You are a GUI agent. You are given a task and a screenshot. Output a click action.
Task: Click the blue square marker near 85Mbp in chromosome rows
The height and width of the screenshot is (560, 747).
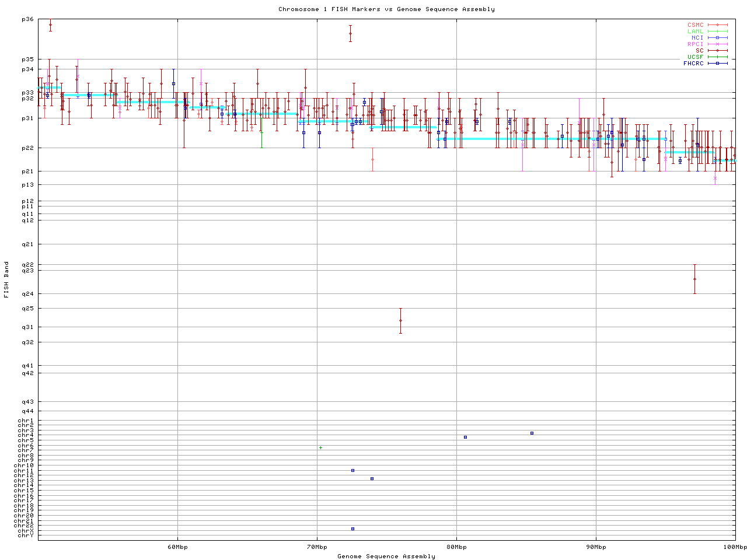pos(532,433)
